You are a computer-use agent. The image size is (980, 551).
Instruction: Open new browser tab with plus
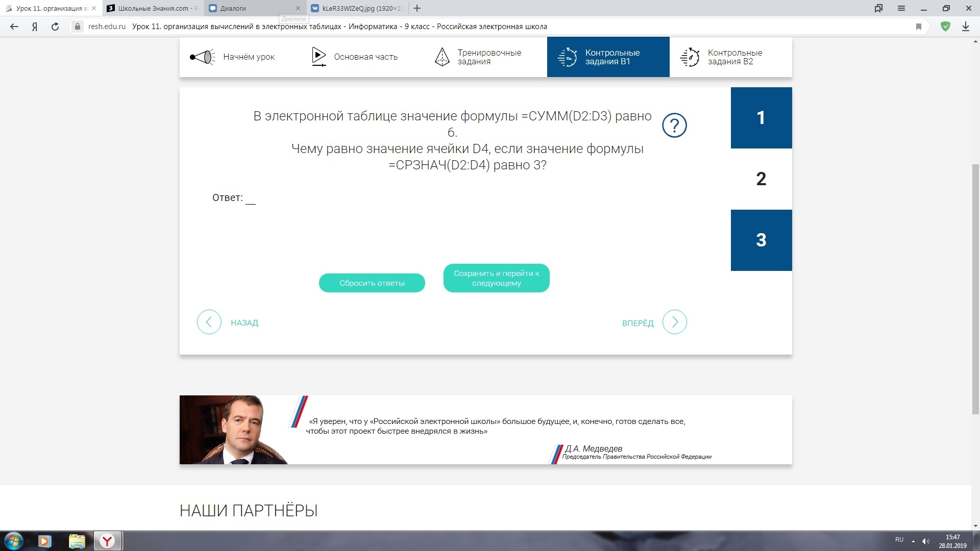(x=417, y=8)
